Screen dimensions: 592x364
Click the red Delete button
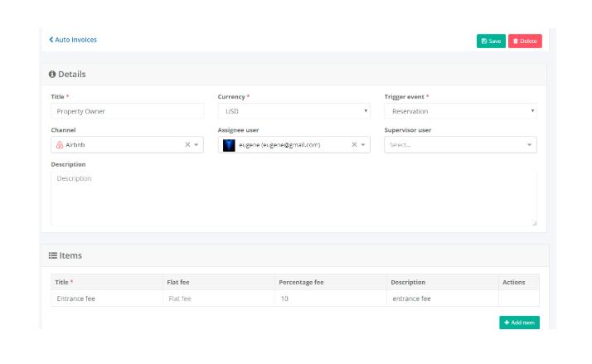click(x=525, y=41)
